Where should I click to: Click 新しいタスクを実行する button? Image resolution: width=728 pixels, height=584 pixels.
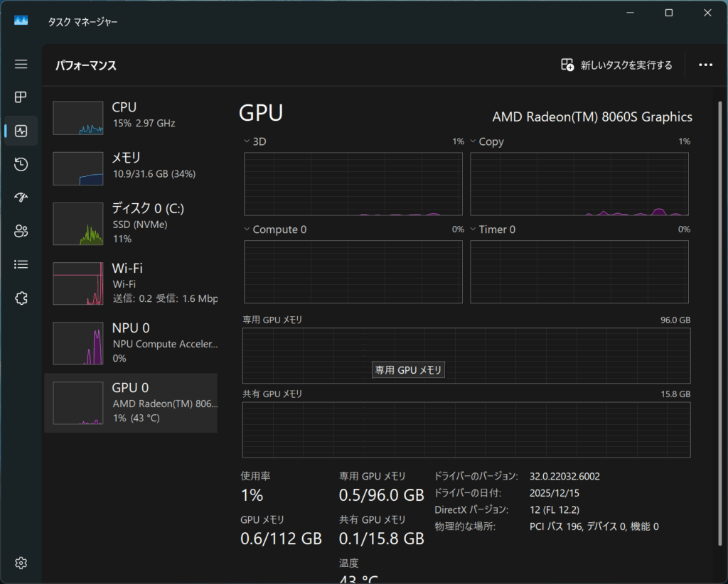(616, 65)
